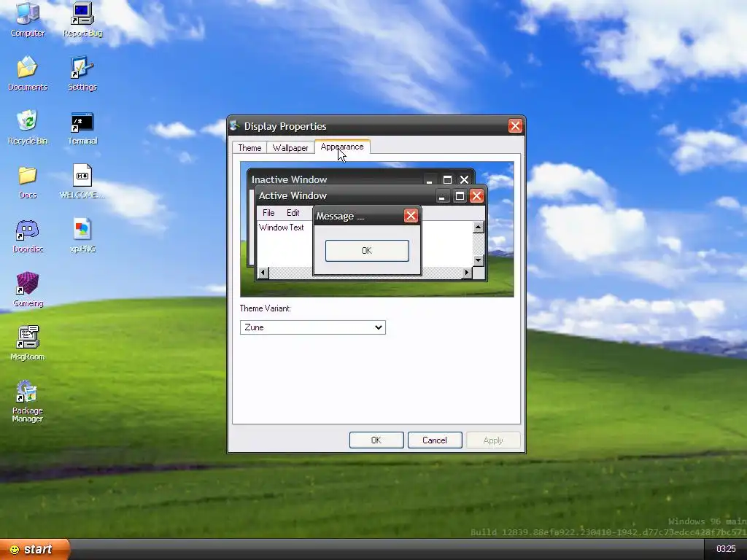Launch the Gameing shortcut

pos(28,289)
